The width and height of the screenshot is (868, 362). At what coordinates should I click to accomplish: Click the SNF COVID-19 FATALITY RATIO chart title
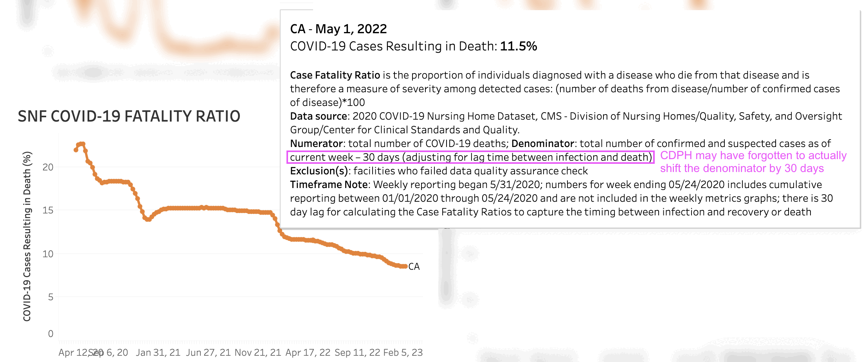tap(129, 116)
